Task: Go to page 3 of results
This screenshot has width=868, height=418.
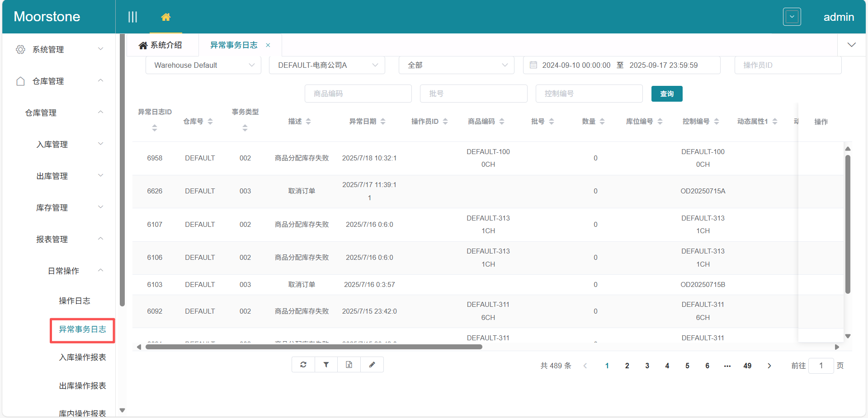Action: [x=647, y=366]
